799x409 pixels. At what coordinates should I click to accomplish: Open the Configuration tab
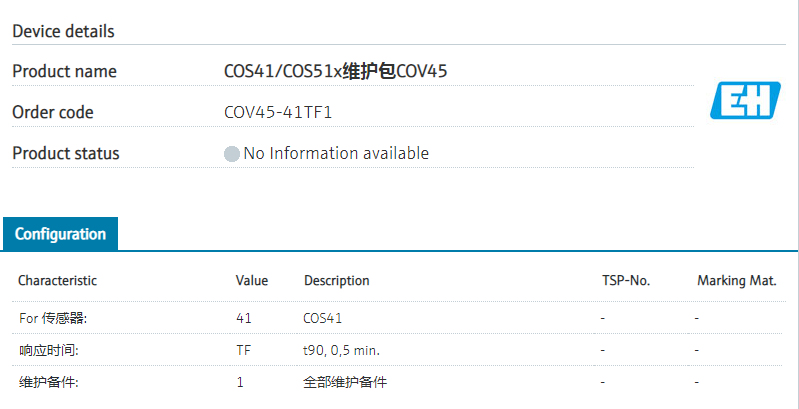pos(60,234)
